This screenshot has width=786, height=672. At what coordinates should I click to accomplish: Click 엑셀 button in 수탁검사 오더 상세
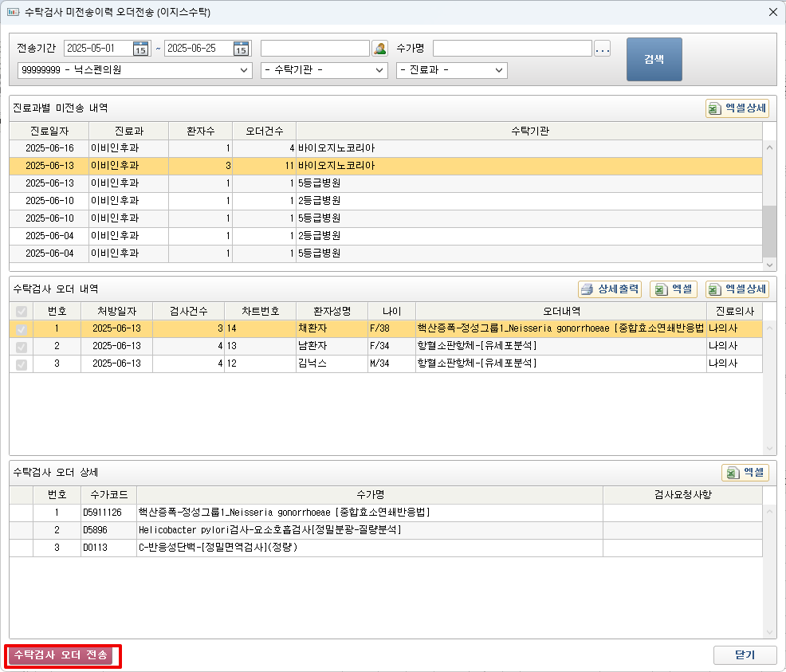pyautogui.click(x=745, y=473)
